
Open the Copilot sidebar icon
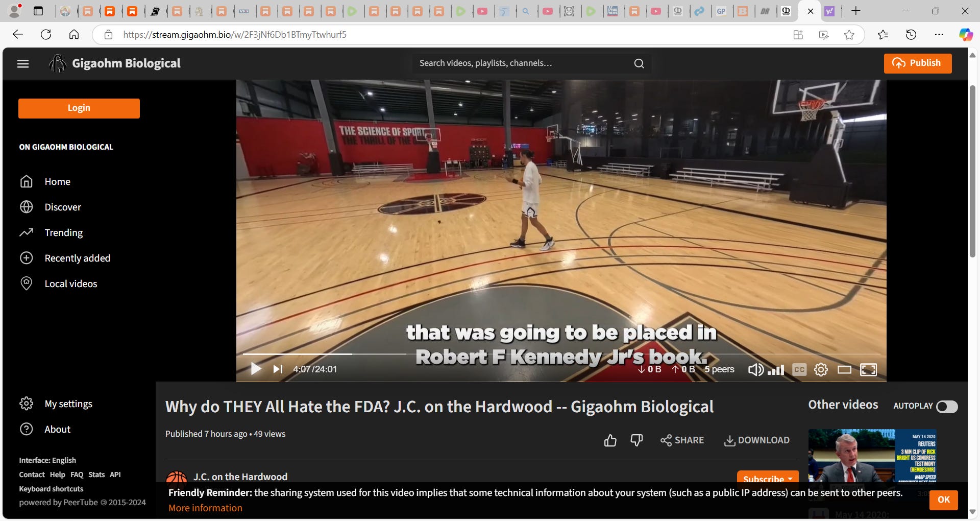pos(966,35)
